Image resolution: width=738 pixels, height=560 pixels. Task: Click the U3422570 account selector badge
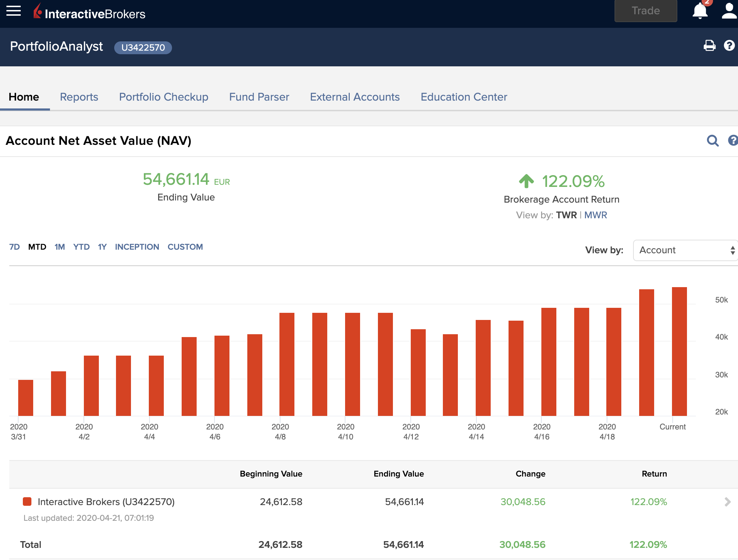[143, 47]
